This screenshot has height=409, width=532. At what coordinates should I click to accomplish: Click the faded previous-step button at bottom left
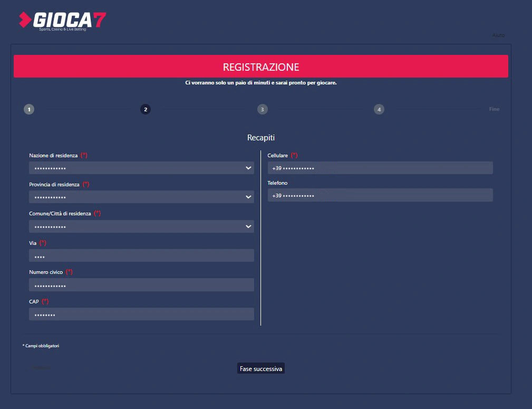[42, 368]
